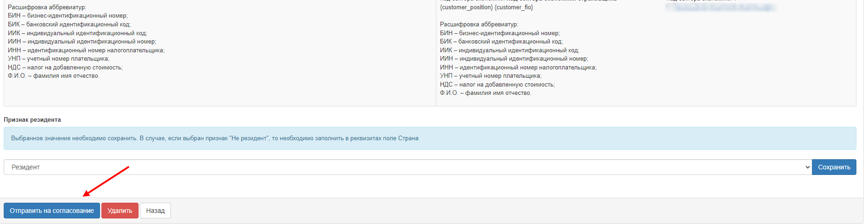Click right column 'Расшифровка аббревиатур' heading
This screenshot has height=224, width=868.
[x=479, y=25]
